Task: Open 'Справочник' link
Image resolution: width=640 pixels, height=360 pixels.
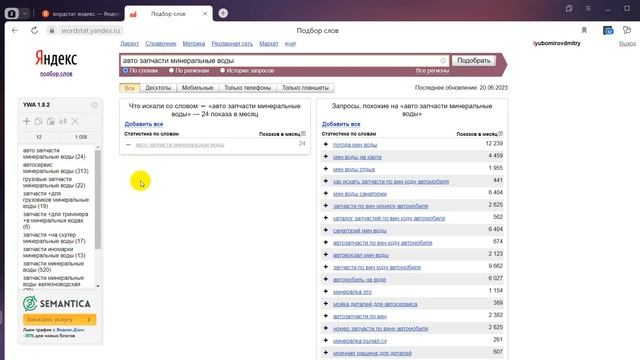Action: [x=160, y=43]
